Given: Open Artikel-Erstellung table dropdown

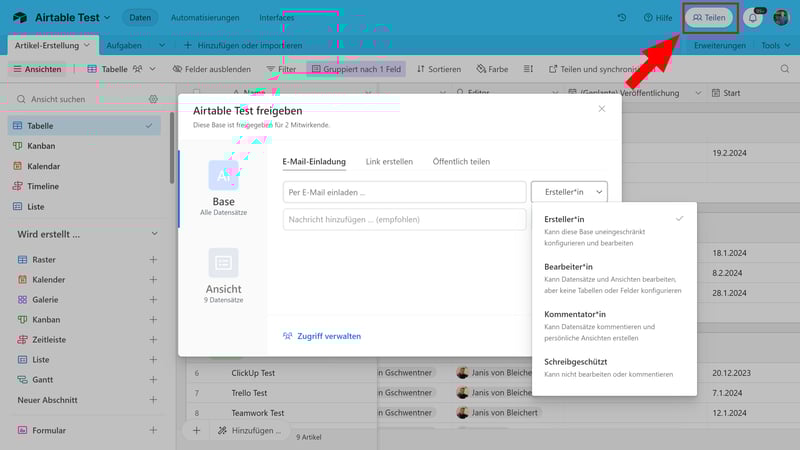Looking at the screenshot, I should pyautogui.click(x=87, y=45).
